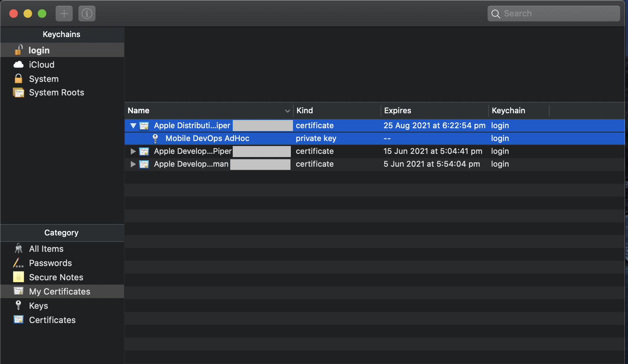This screenshot has width=628, height=364.
Task: Collapse the Apple Distributi...iper certificate
Action: tap(133, 126)
